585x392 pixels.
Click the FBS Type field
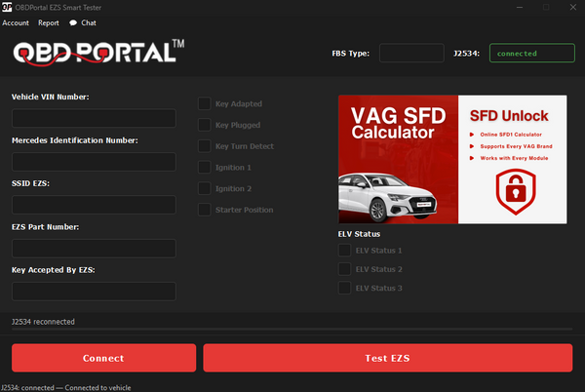(411, 53)
